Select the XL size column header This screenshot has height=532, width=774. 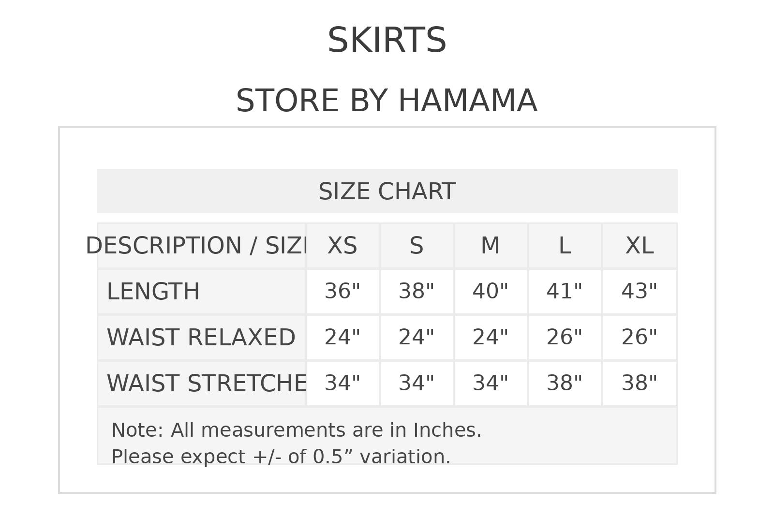coord(639,246)
